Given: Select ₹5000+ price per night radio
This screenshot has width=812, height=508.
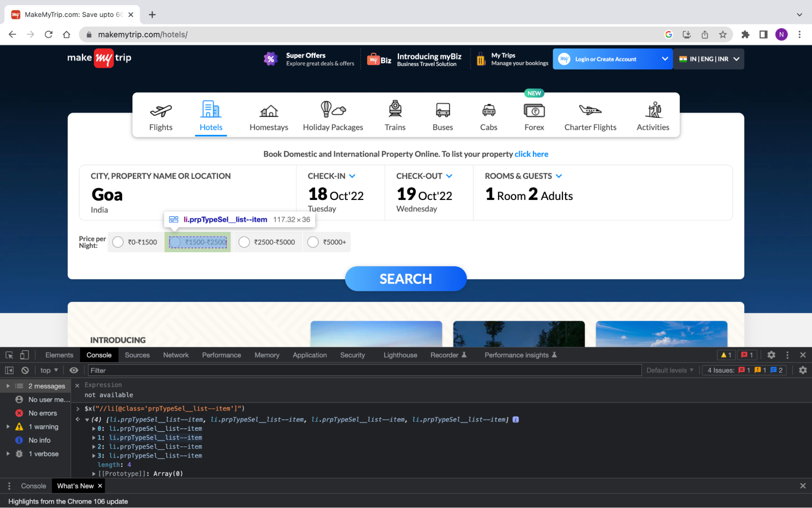Looking at the screenshot, I should pyautogui.click(x=313, y=242).
